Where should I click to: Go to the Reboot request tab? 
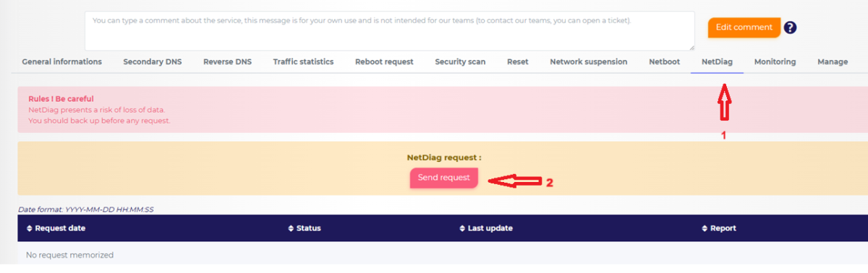point(384,62)
